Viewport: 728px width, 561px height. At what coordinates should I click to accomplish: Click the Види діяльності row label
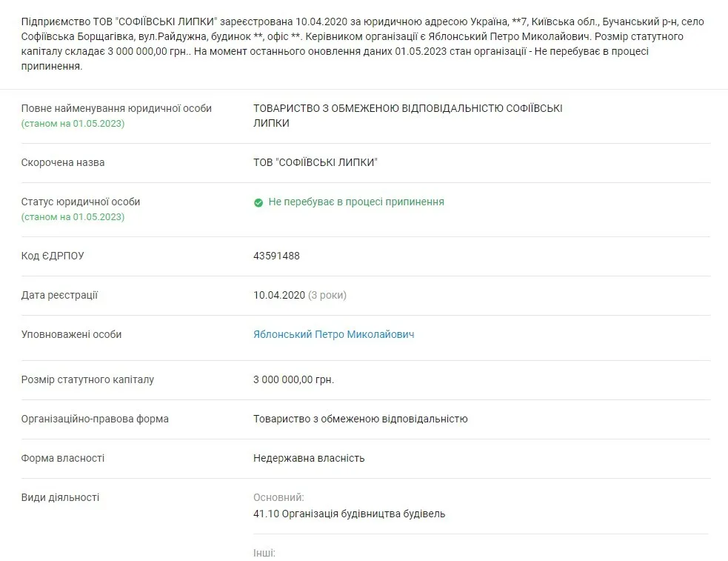(60, 498)
